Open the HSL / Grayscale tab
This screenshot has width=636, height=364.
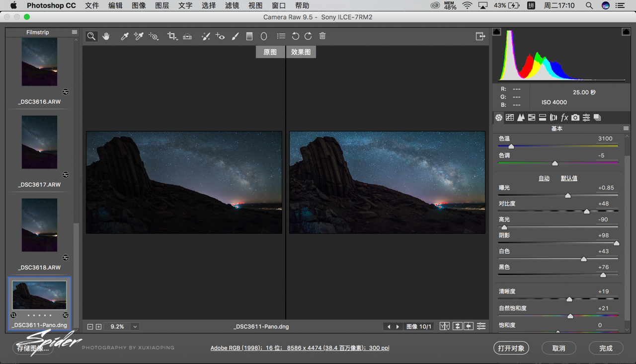pos(532,118)
